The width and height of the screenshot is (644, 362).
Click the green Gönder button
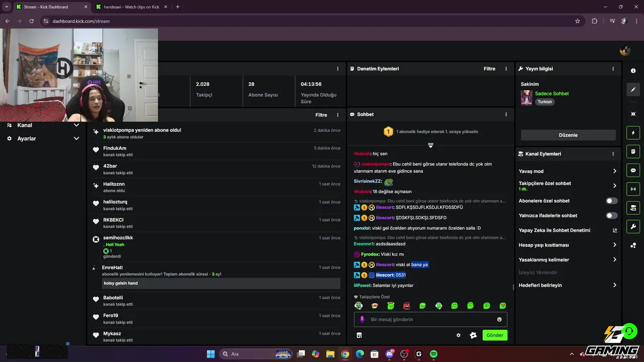(x=495, y=335)
